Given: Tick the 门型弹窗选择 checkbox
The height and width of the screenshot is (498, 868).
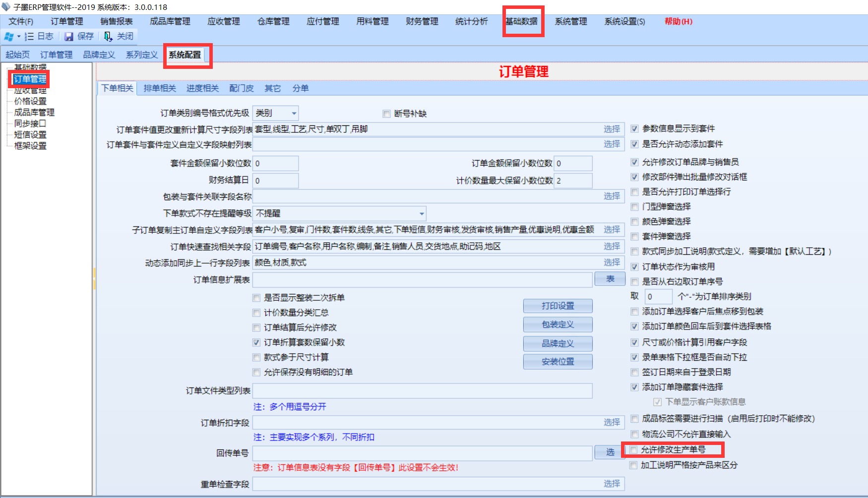Looking at the screenshot, I should [x=634, y=207].
